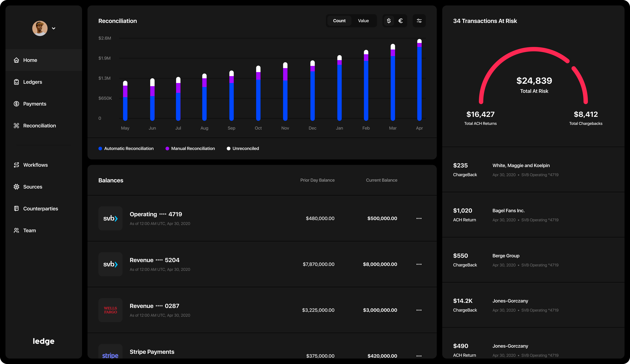
Task: Switch chart to Value mode
Action: 363,21
